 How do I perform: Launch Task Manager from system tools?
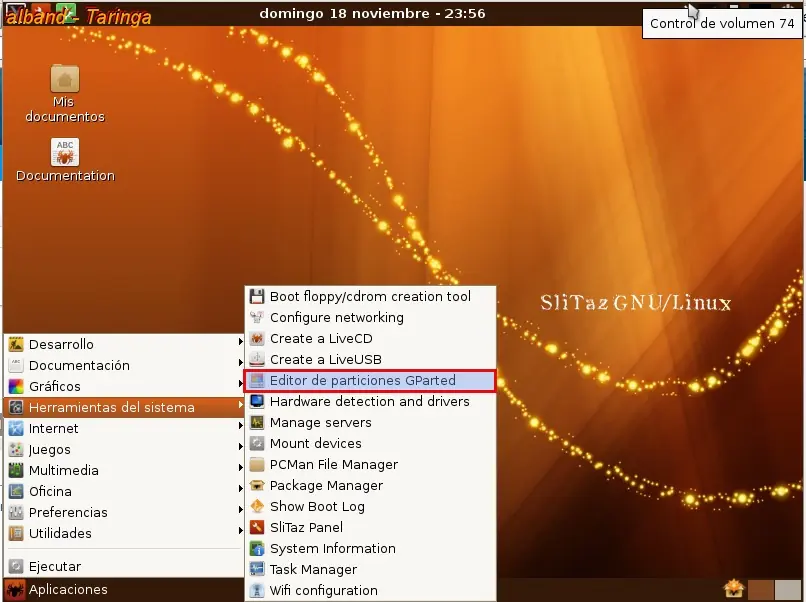370,570
